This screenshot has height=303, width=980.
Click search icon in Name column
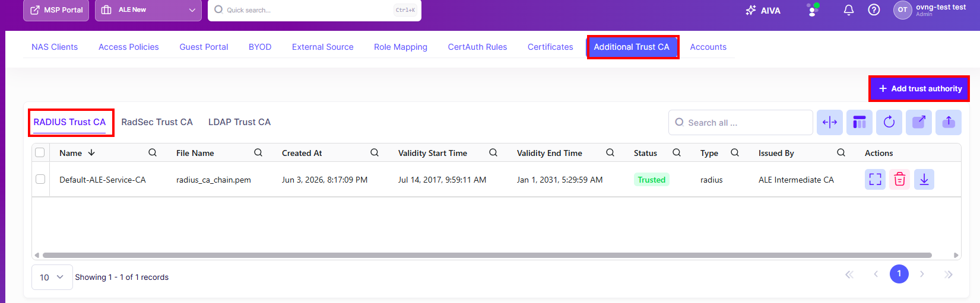tap(153, 153)
